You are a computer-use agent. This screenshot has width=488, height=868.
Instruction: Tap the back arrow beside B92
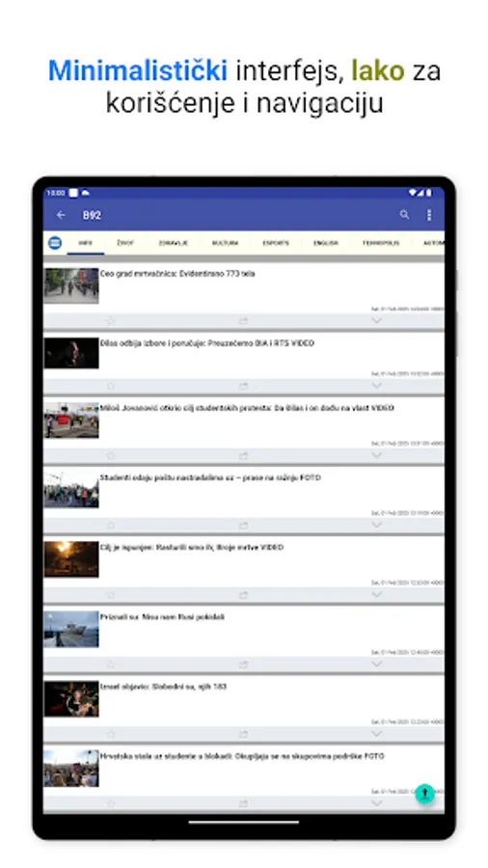point(61,215)
